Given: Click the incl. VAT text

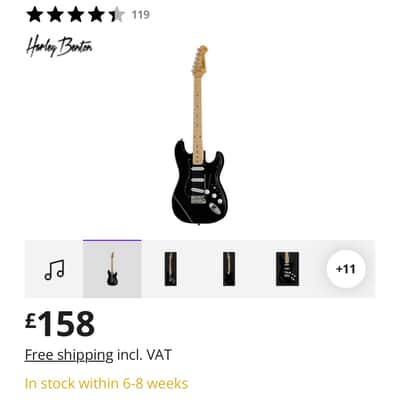Looking at the screenshot, I should (x=144, y=355).
